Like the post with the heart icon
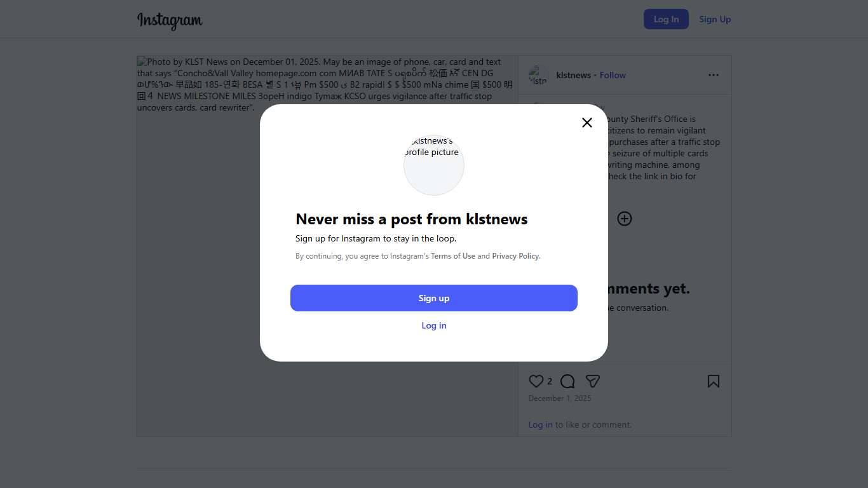The image size is (868, 488). pyautogui.click(x=536, y=381)
